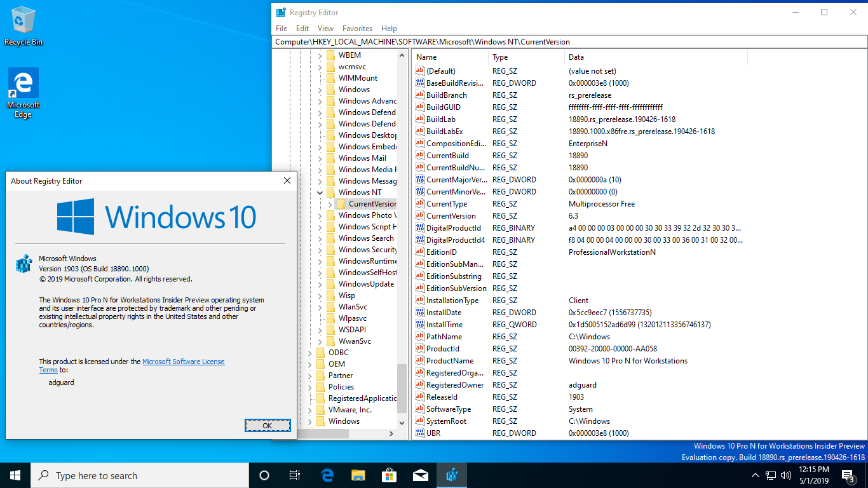The width and height of the screenshot is (868, 488).
Task: Click the BaseBuildRevision DWORD value icon
Action: tap(419, 83)
